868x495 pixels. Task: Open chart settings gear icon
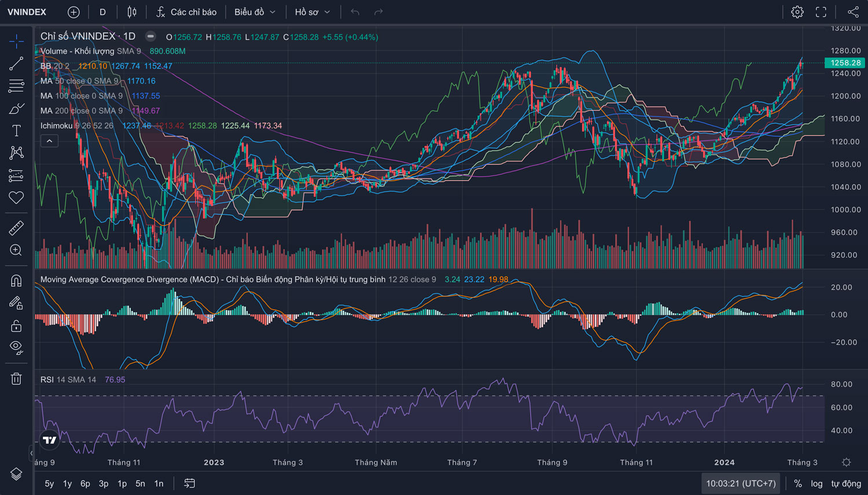[x=797, y=12]
